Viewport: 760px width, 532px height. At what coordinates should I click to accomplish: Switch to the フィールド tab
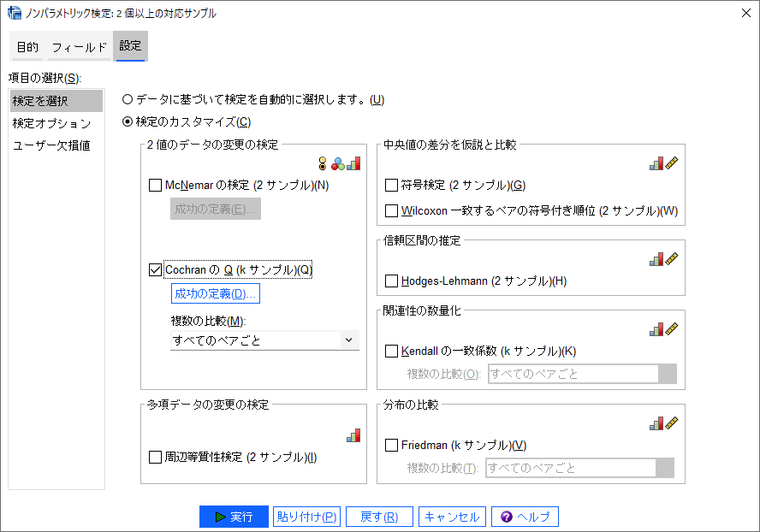[79, 47]
